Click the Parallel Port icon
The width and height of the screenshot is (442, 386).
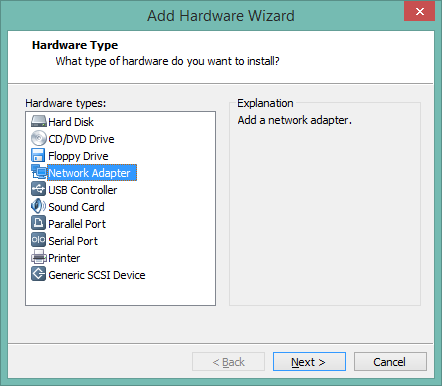(x=38, y=223)
